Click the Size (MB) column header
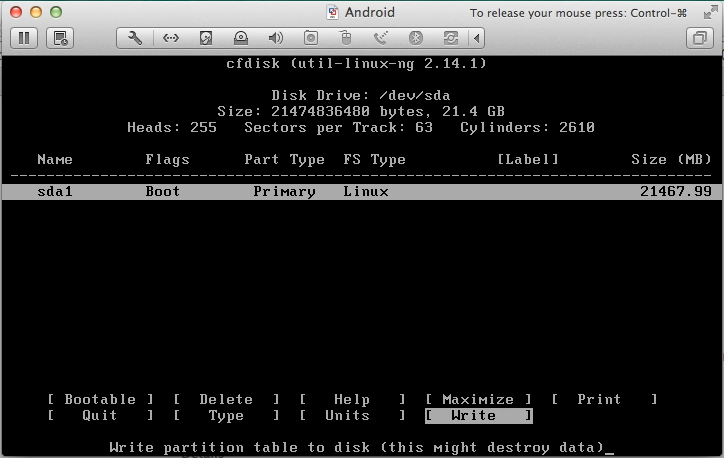 point(671,159)
